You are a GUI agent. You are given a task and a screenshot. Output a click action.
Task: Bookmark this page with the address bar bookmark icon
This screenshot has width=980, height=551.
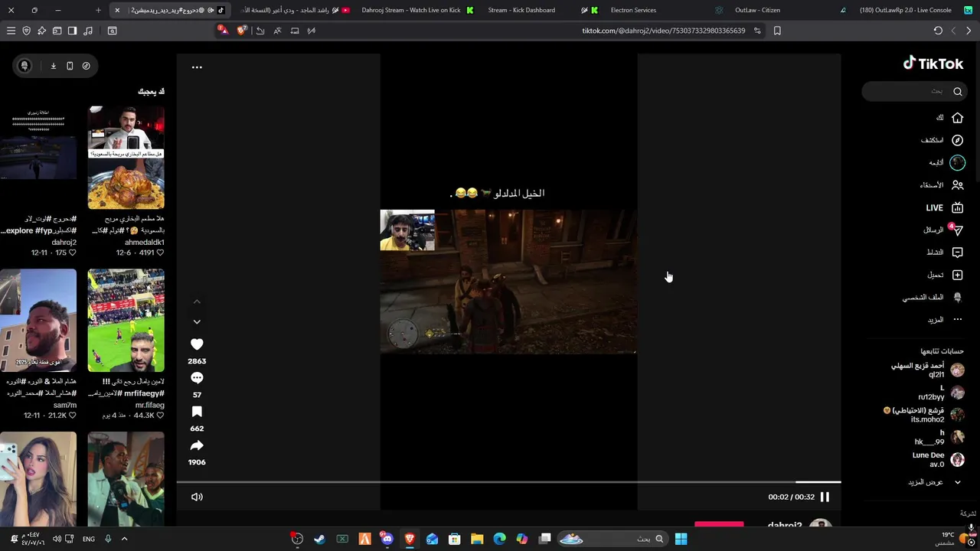(777, 31)
